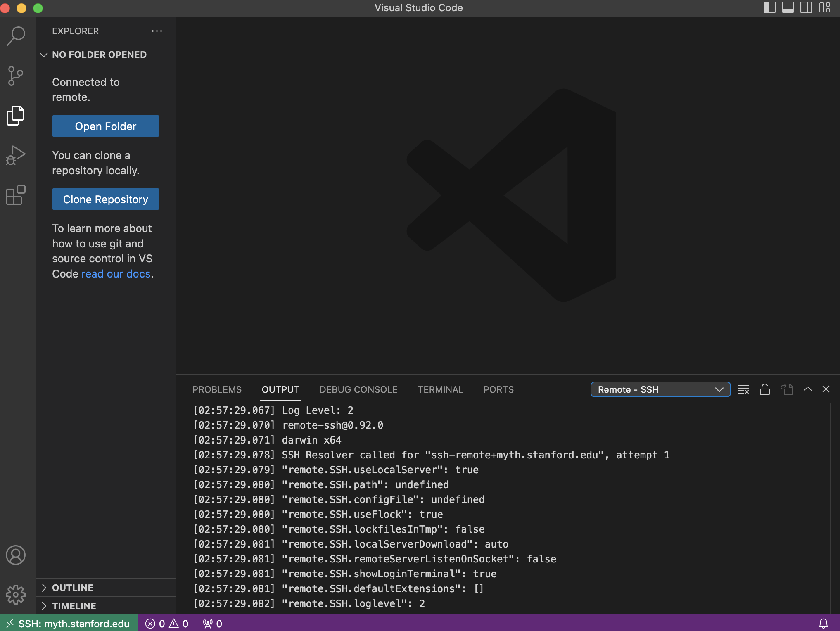Maximize the bottom panel size
840x631 pixels.
click(808, 389)
